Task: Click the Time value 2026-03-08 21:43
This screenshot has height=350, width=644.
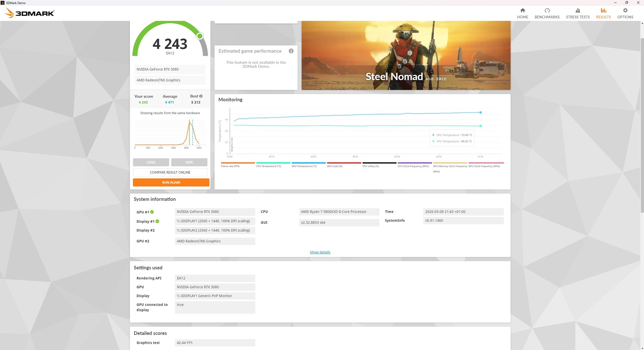Action: pyautogui.click(x=463, y=212)
